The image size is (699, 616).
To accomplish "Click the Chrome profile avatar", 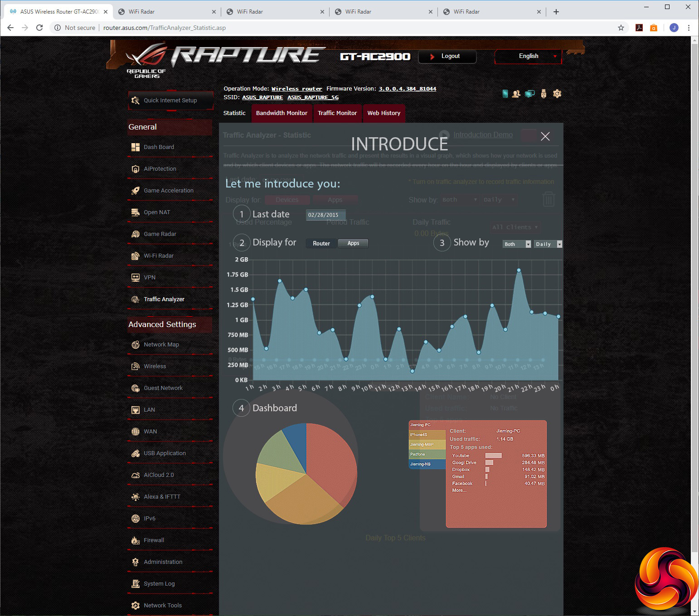I will (x=674, y=28).
